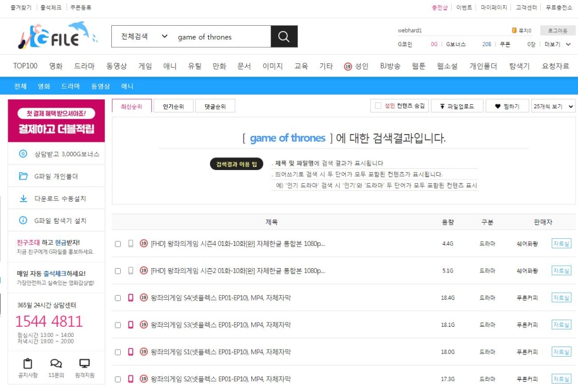The height and width of the screenshot is (392, 578).
Task: Click 19 badge on 왕좌의게임 S3 row
Action: (x=144, y=324)
